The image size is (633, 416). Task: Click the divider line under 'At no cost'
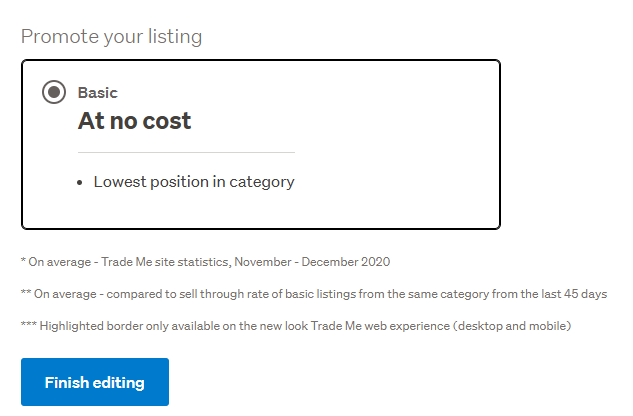[x=186, y=152]
